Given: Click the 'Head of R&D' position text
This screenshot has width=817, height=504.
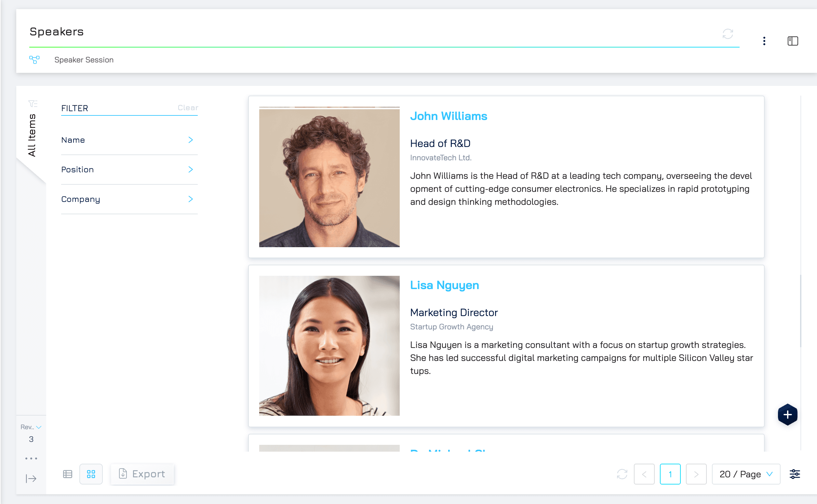Looking at the screenshot, I should (440, 144).
